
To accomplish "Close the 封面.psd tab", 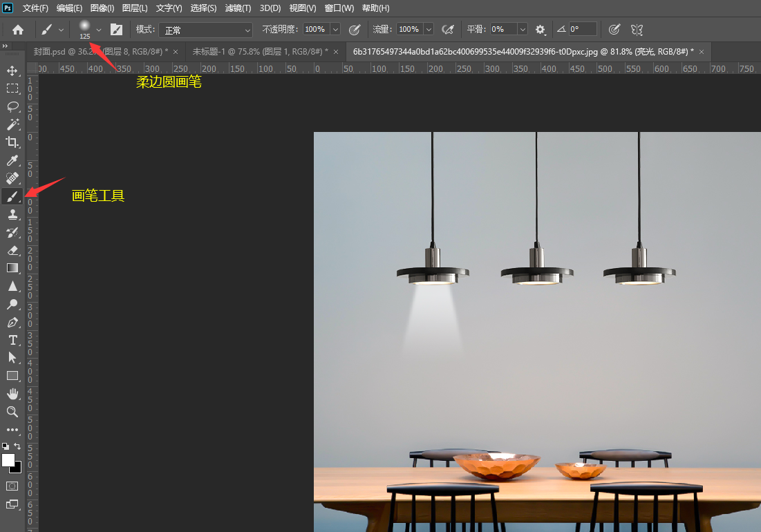I will click(176, 52).
